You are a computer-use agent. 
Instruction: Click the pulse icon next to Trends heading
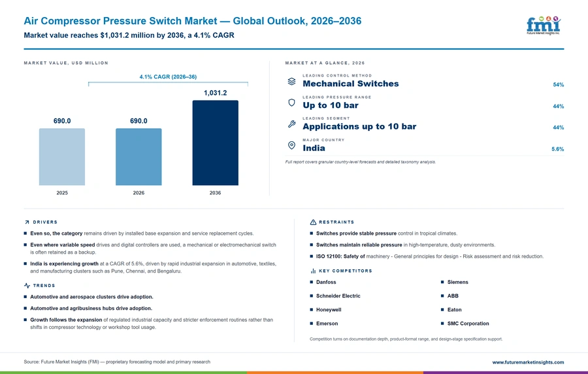point(27,286)
